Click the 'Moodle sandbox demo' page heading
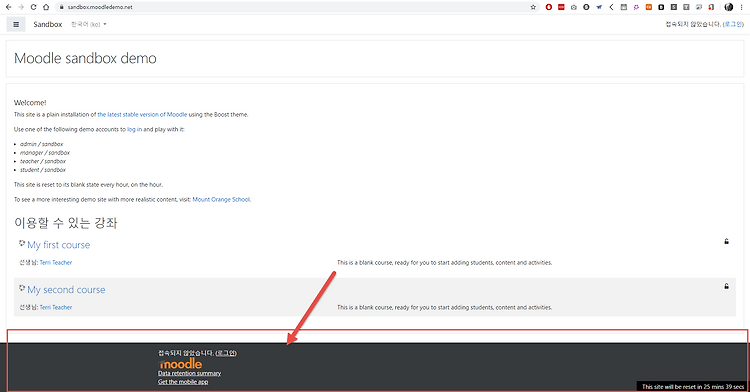Viewport: 750px width, 392px height. tap(85, 58)
